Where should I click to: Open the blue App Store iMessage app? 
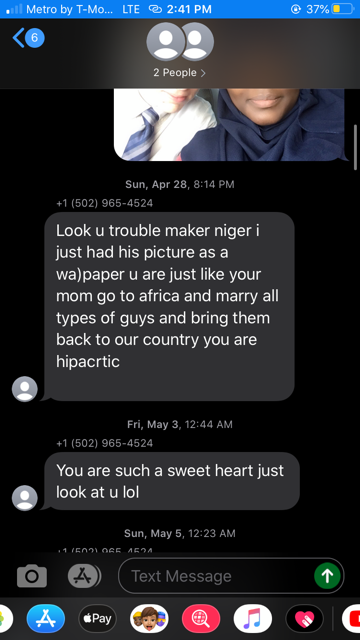pos(46,619)
